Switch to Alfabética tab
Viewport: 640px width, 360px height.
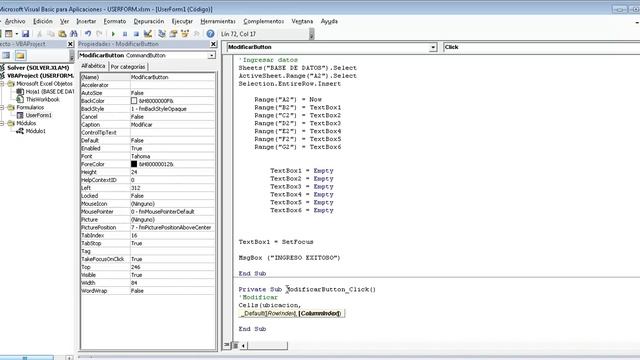[93, 66]
